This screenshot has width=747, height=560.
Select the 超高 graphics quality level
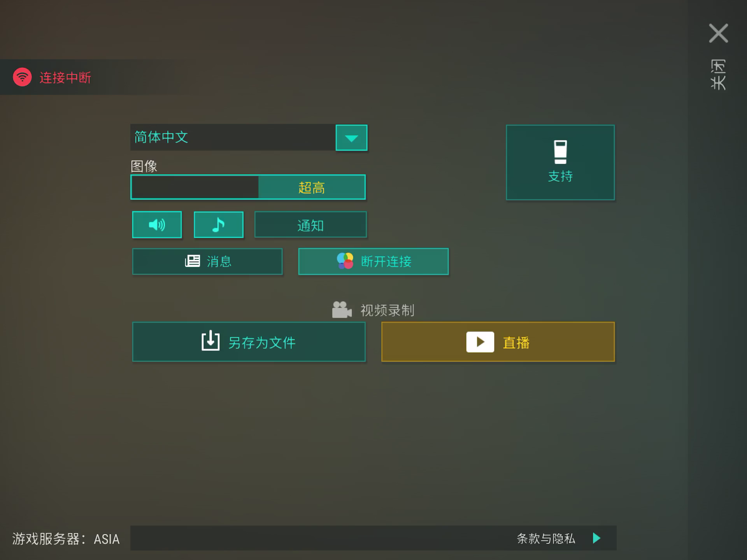click(312, 187)
